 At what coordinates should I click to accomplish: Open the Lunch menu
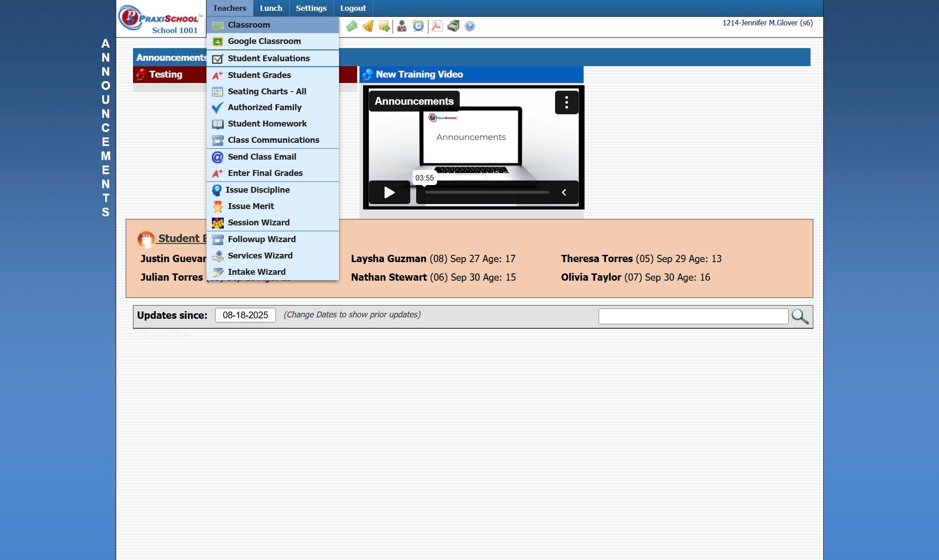271,8
